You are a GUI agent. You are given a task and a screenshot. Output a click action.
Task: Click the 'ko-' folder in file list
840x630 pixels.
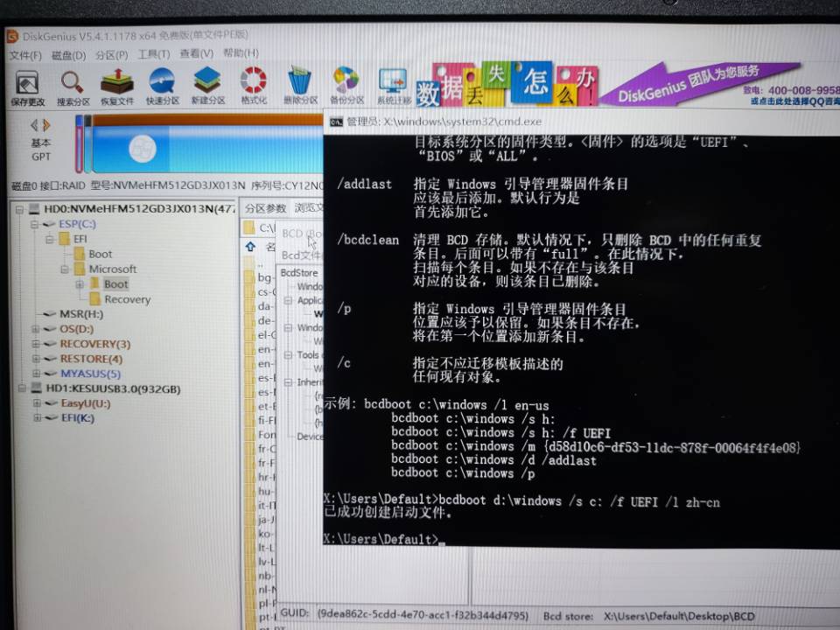click(x=259, y=534)
